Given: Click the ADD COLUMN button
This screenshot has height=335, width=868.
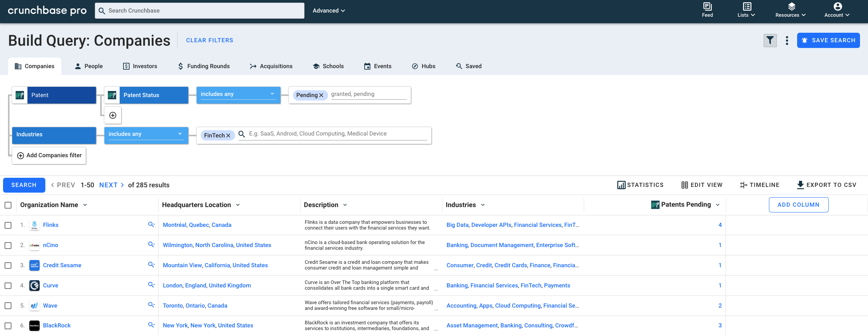Looking at the screenshot, I should tap(799, 205).
